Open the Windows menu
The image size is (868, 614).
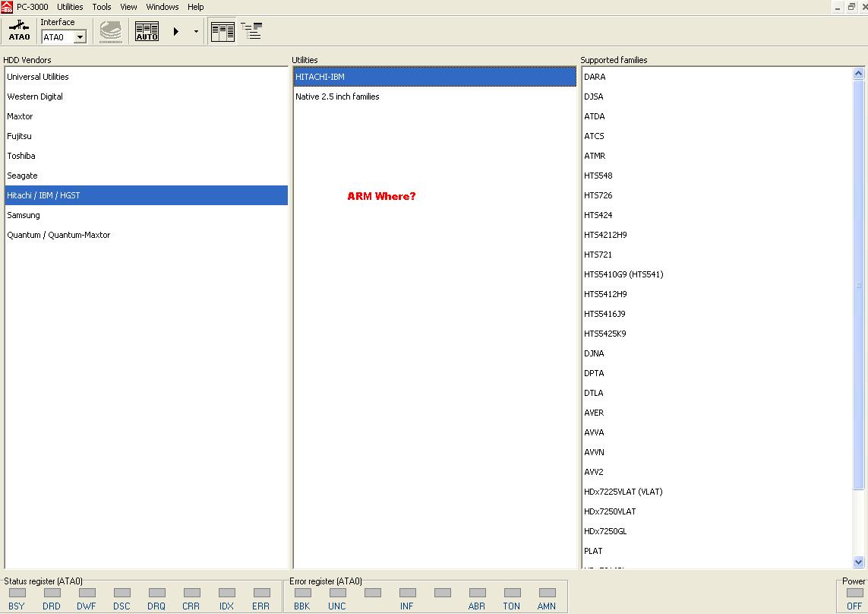coord(163,7)
